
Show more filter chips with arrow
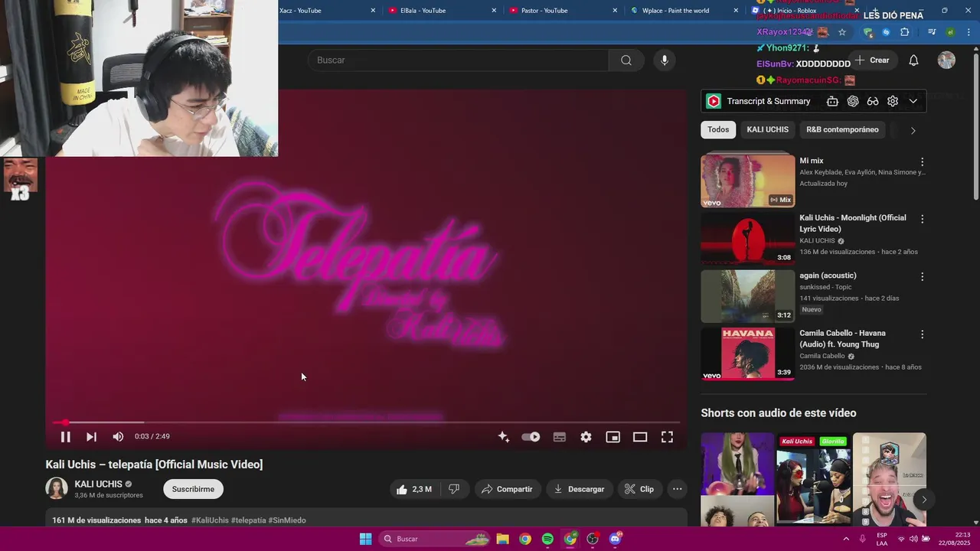[913, 130]
